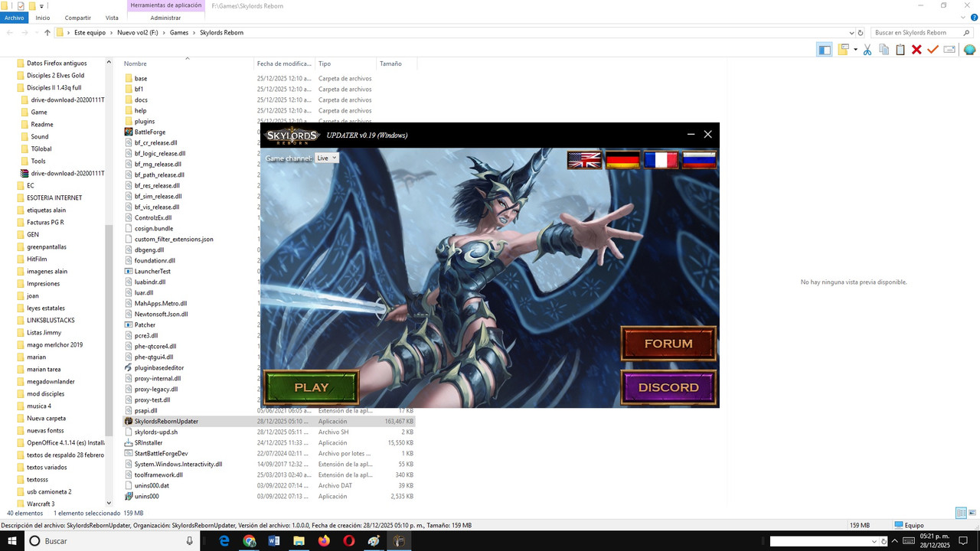Open Classic Shell settings shell icon
This screenshot has width=980, height=551.
coord(969,50)
